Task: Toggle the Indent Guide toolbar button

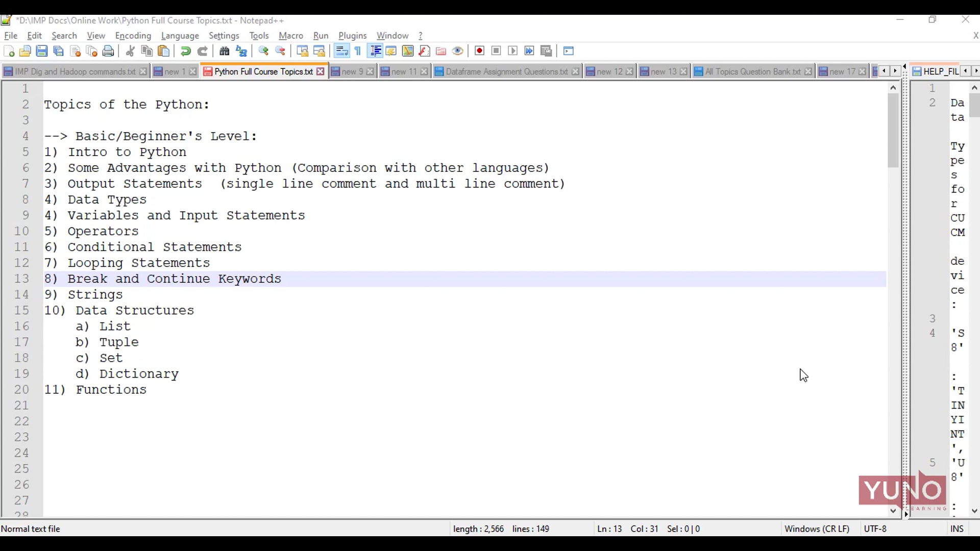Action: pyautogui.click(x=375, y=51)
